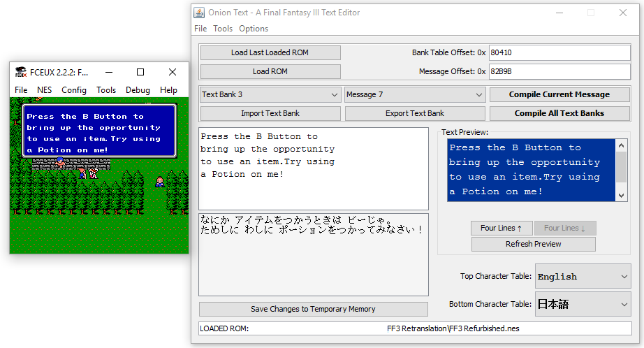Expand the Message 7 dropdown

(415, 94)
